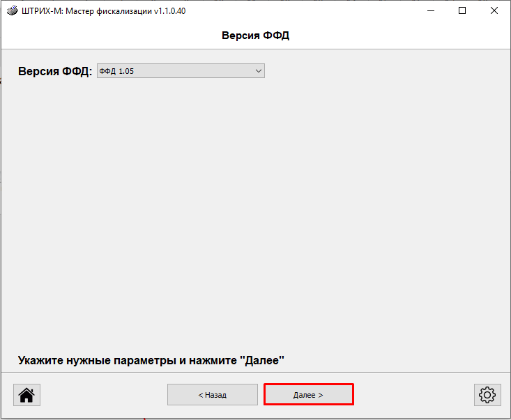
Task: Click blank space between home and Назад
Action: click(x=103, y=395)
